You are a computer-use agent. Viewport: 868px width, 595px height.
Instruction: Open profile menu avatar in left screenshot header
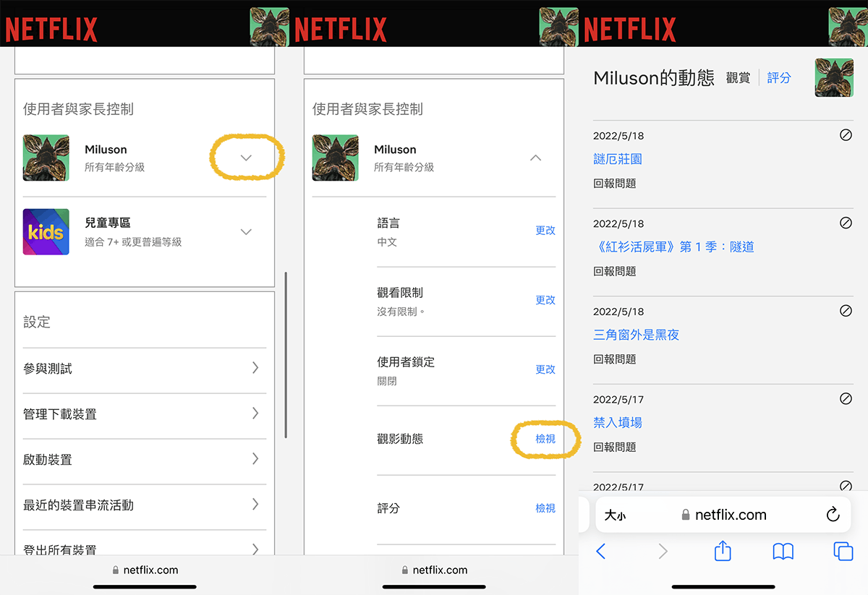(269, 27)
